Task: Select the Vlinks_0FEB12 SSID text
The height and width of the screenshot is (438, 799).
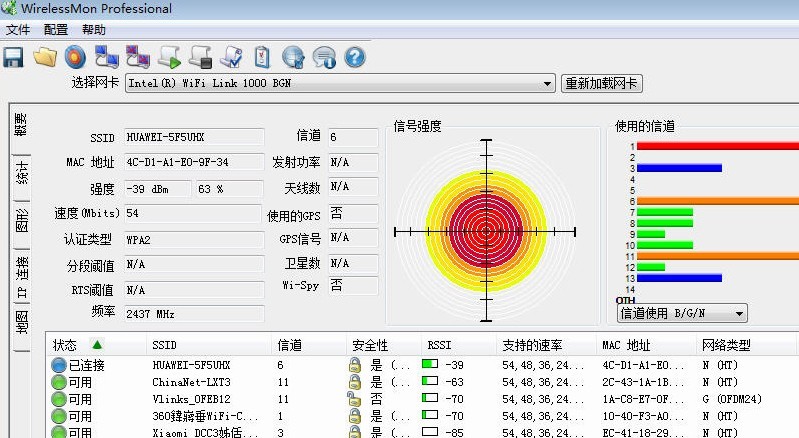Action: (x=191, y=399)
